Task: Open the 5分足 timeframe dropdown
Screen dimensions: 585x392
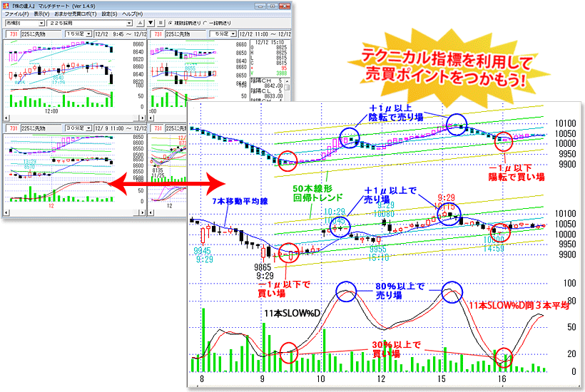Action: (x=233, y=34)
